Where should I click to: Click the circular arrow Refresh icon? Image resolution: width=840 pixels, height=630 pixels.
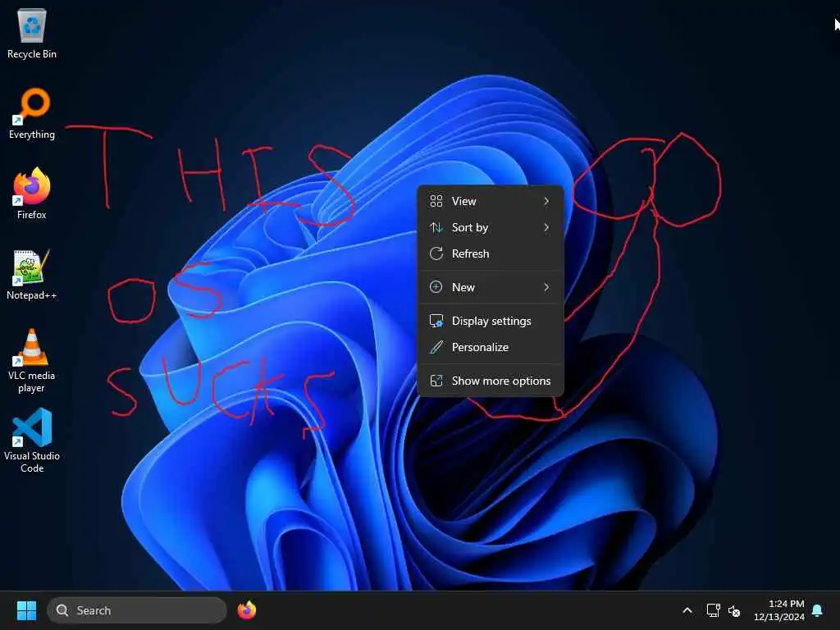click(436, 253)
